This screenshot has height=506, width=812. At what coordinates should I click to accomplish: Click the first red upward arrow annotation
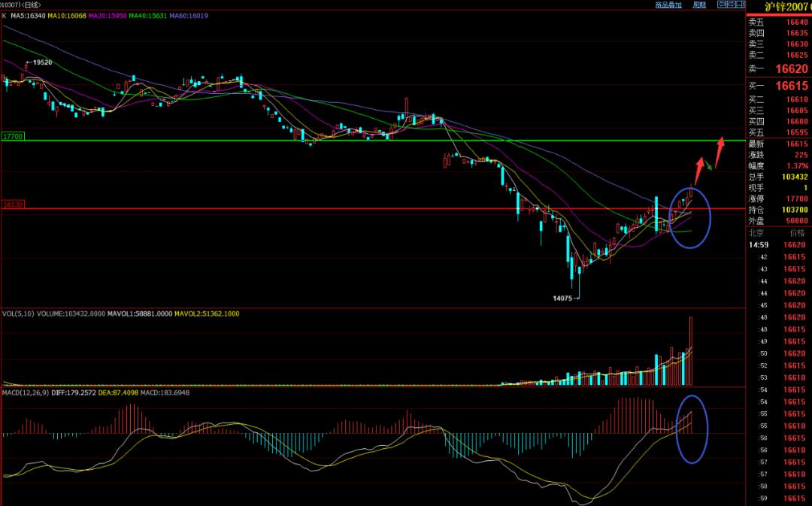[x=700, y=170]
